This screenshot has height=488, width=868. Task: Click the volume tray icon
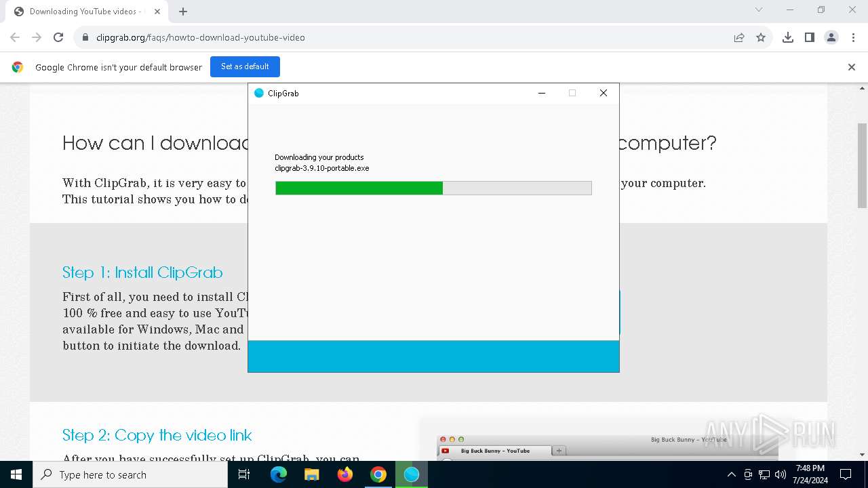(781, 474)
